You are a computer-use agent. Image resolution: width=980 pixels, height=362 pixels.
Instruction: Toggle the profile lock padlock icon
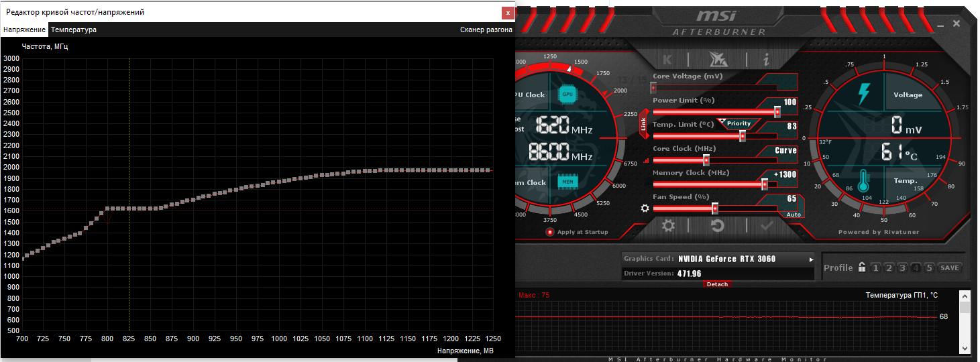pos(862,267)
